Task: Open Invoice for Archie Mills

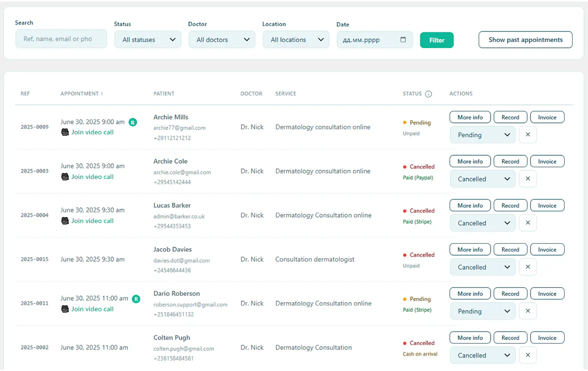Action: (x=547, y=117)
